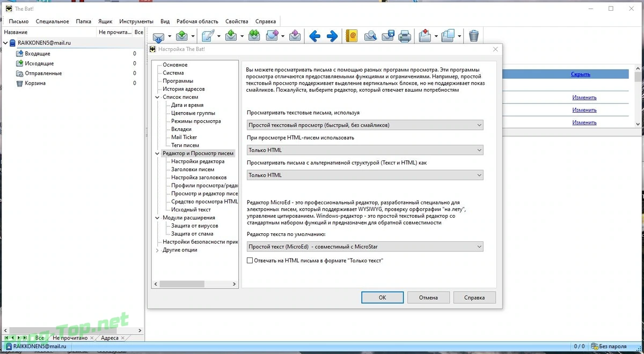Image resolution: width=644 pixels, height=354 pixels.
Task: Click the Redirect message icon
Action: pos(295,36)
